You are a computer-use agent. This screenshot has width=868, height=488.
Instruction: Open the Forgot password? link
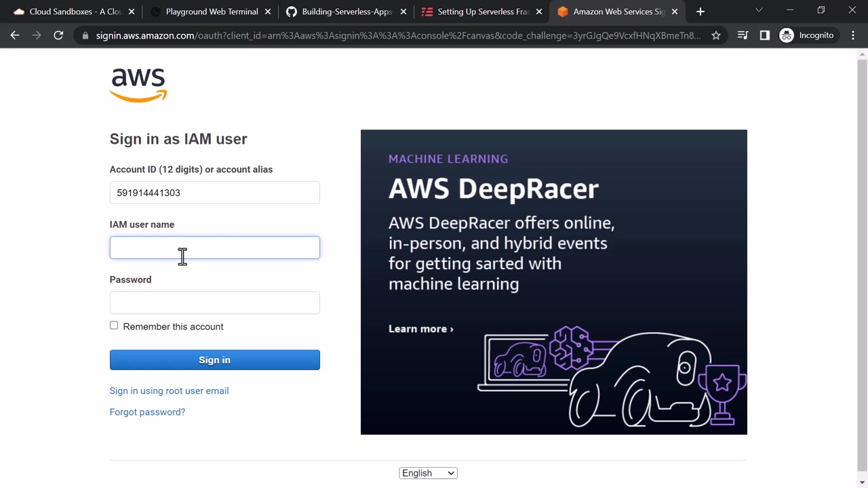[147, 412]
